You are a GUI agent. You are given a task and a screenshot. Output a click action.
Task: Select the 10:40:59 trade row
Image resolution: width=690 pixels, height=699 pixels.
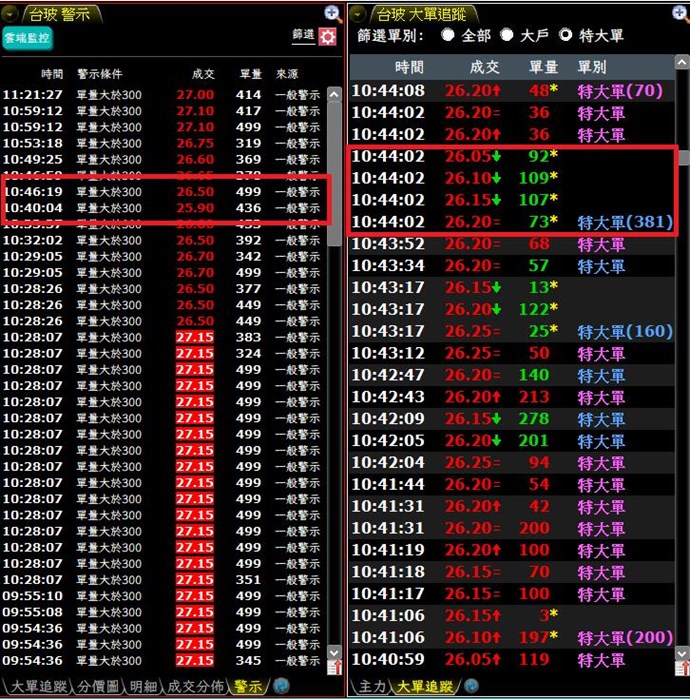point(512,659)
